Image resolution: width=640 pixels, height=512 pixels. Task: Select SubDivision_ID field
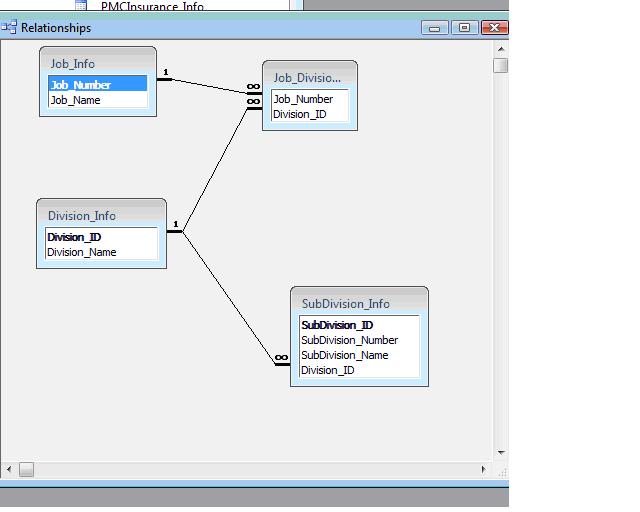click(x=359, y=325)
